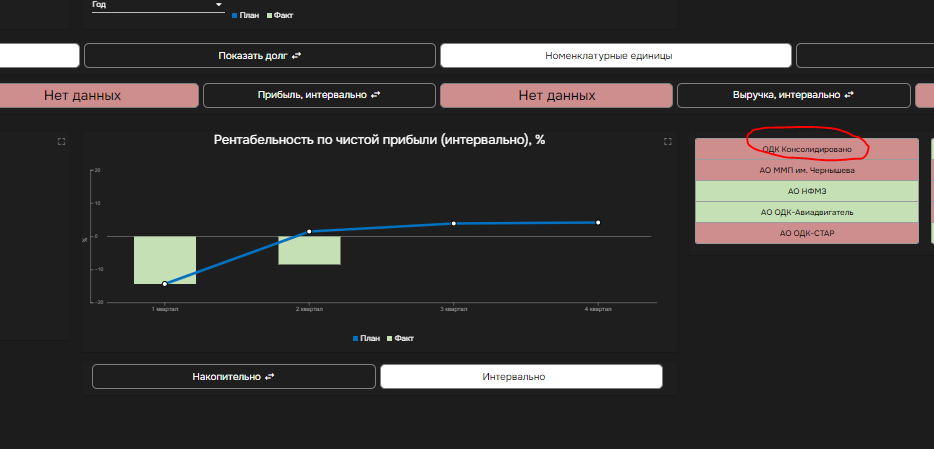Click the green Факт bar for 2 квартал

(x=309, y=250)
